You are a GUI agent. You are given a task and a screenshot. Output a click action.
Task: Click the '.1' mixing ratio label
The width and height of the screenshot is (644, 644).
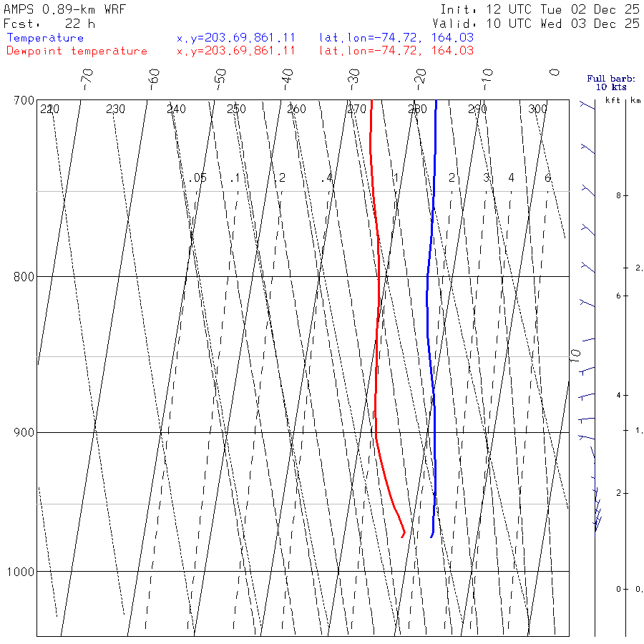(235, 178)
